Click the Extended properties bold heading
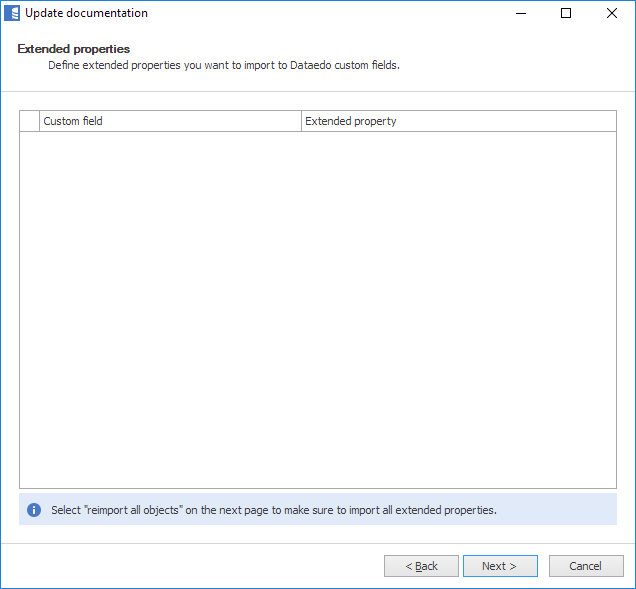Screen dimensions: 636x589 (x=74, y=49)
